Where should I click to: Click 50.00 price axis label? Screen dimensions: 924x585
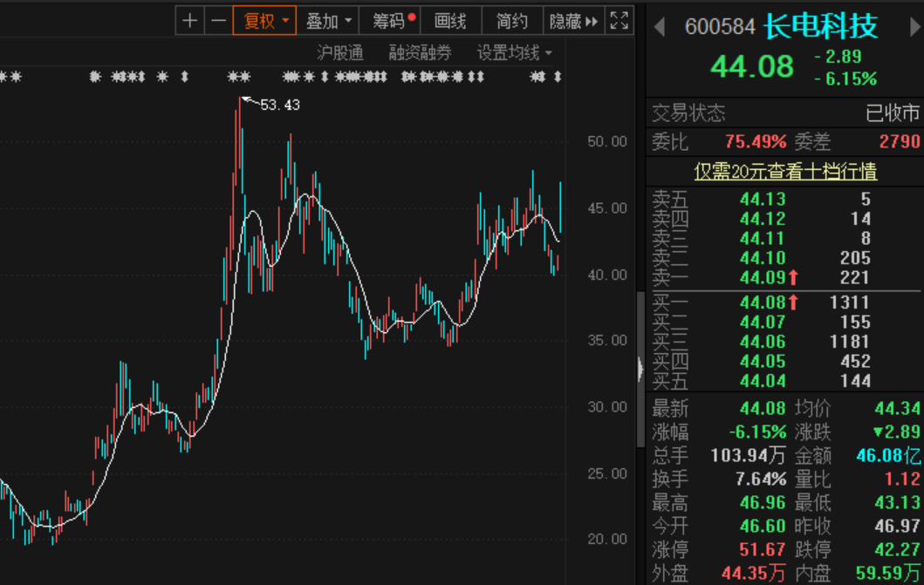pos(607,141)
